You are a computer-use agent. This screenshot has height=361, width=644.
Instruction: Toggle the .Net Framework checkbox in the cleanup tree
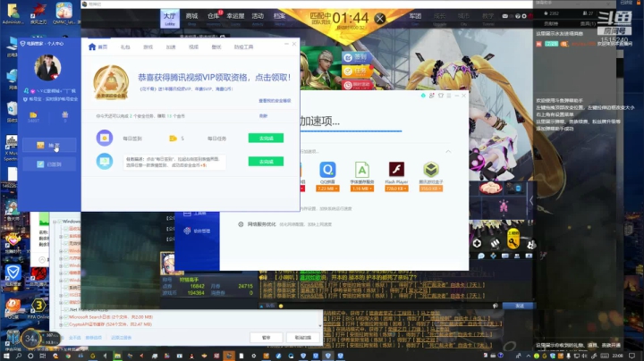(65, 309)
